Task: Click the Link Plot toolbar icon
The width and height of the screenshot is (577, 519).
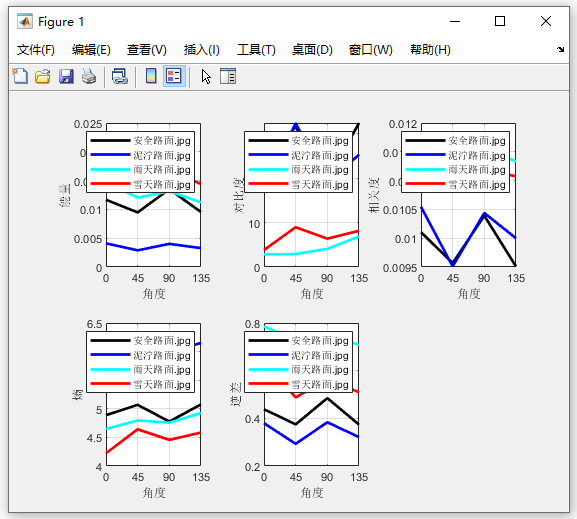Action: pos(120,76)
